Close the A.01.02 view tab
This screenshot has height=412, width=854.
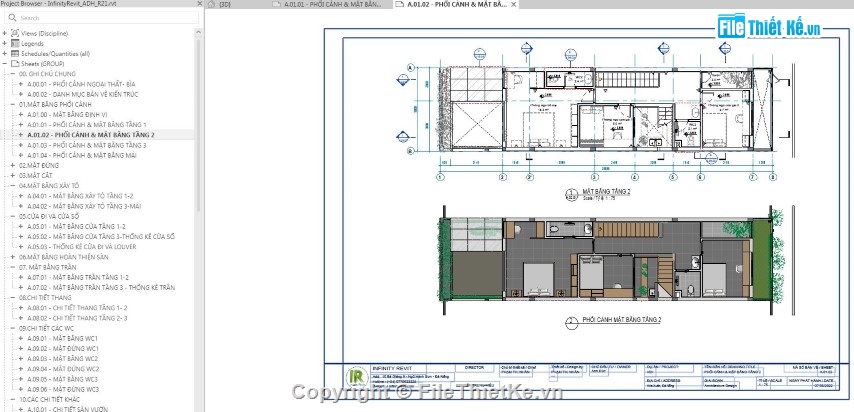coord(513,4)
